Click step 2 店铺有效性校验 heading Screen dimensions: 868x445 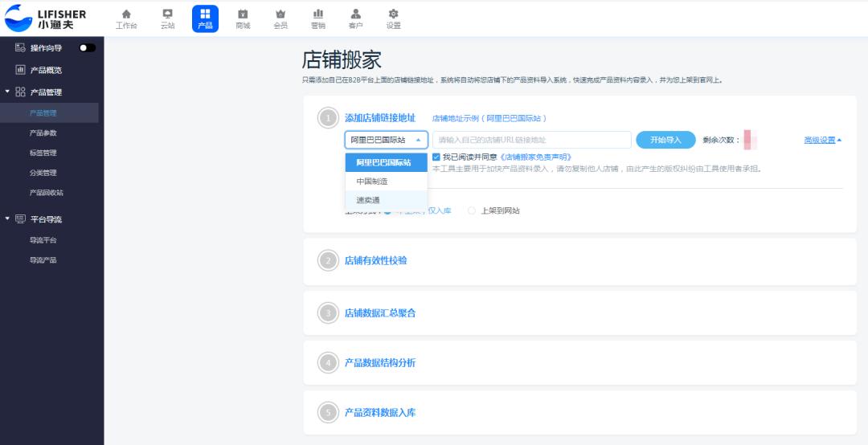pos(376,260)
